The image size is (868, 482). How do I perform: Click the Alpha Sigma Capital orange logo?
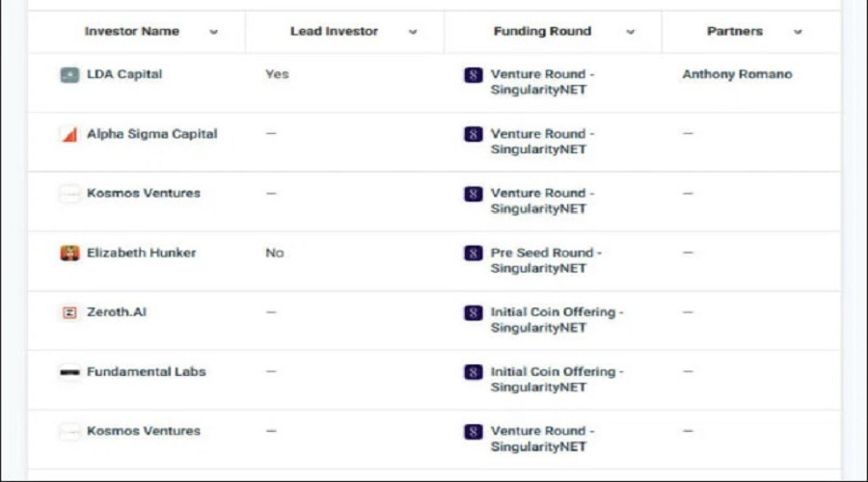click(69, 134)
